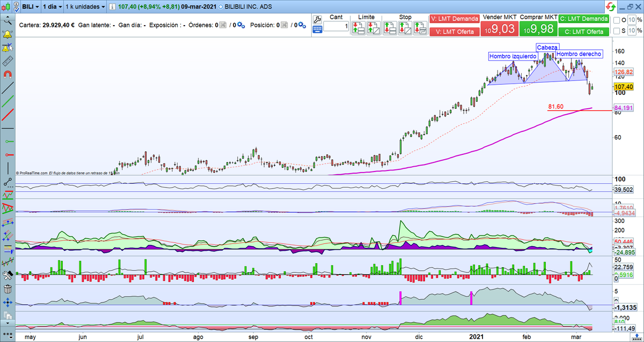Screen dimensions: 644x342
Task: Select the yellow bell alert tool
Action: pyautogui.click(x=8, y=35)
